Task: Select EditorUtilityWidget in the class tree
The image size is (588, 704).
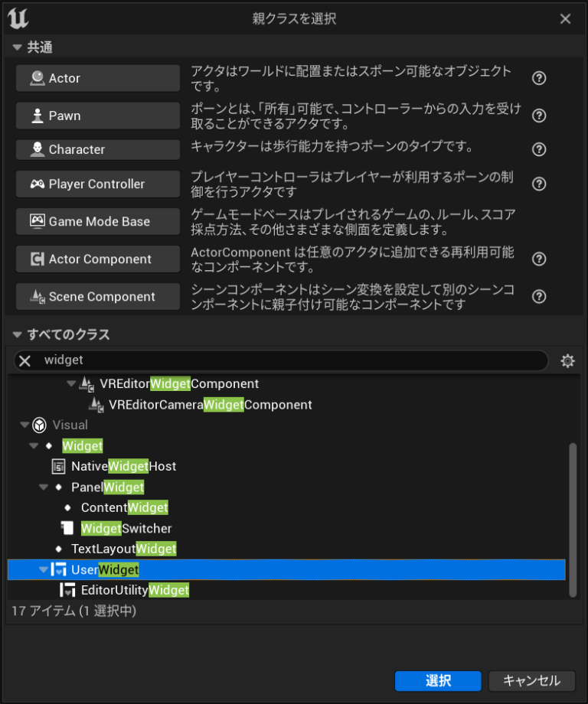Action: pos(136,591)
